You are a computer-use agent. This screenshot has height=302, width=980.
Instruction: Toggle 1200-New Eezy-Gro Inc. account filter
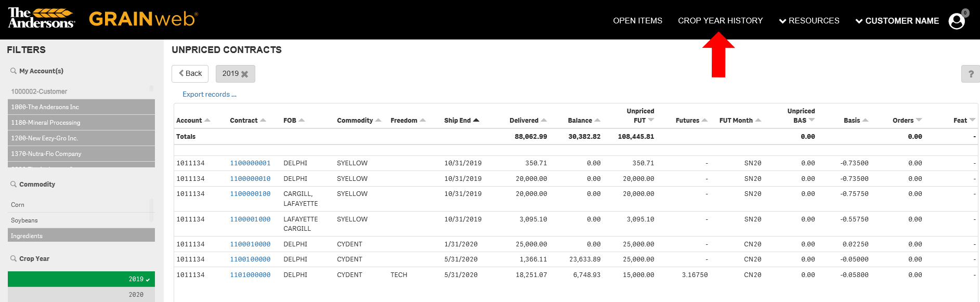pyautogui.click(x=81, y=138)
